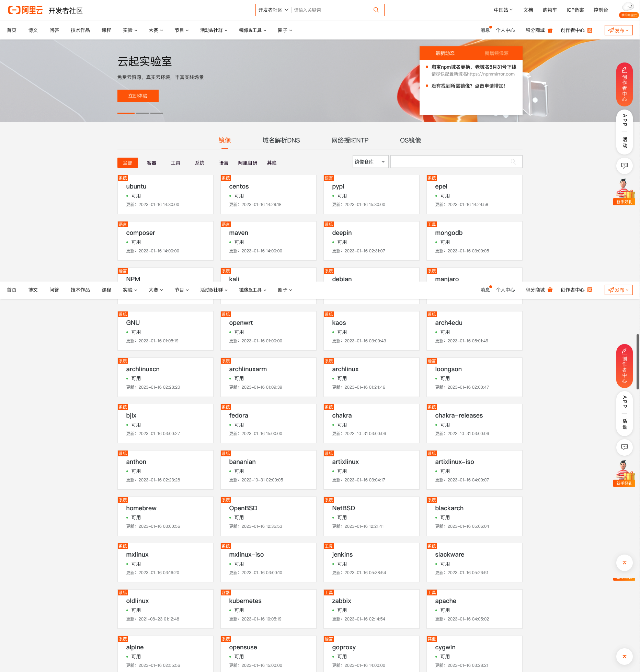Click the red 创作者中心 floating badge
This screenshot has width=640, height=672.
tap(624, 84)
